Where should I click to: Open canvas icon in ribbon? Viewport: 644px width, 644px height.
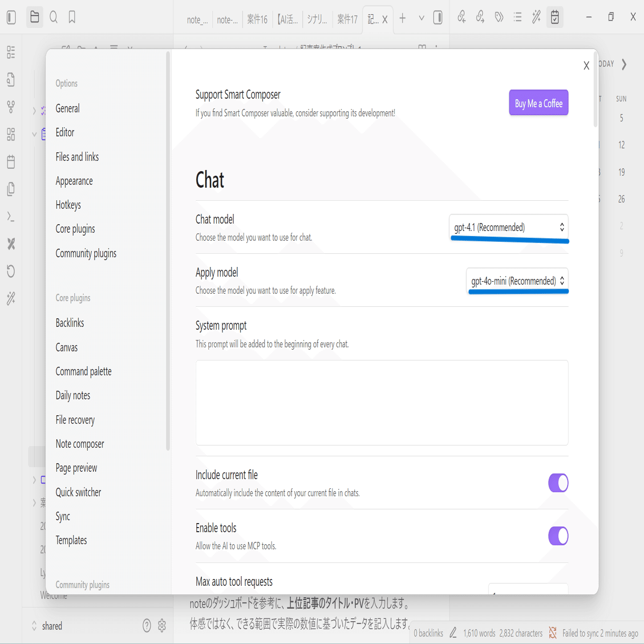pos(11,134)
